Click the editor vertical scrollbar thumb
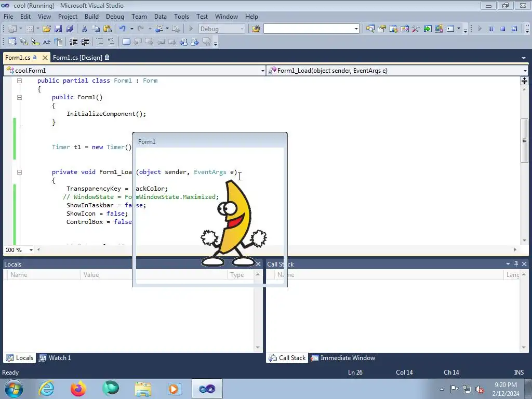The height and width of the screenshot is (399, 532). [x=524, y=140]
